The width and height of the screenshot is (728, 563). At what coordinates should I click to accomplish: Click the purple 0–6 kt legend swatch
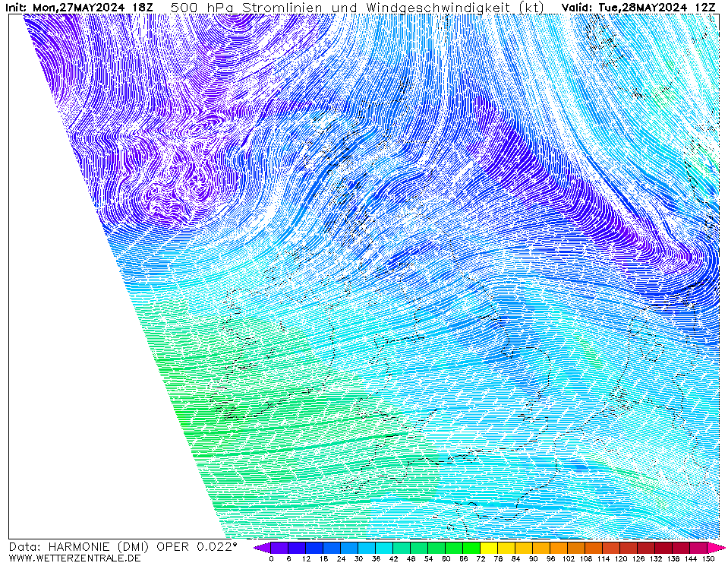(279, 548)
